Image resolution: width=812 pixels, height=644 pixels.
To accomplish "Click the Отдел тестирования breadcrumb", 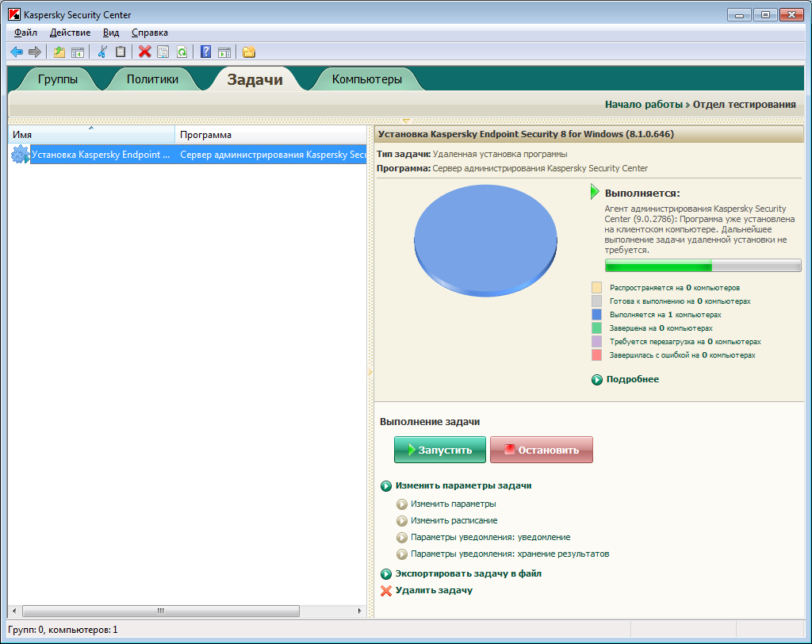I will tap(744, 105).
